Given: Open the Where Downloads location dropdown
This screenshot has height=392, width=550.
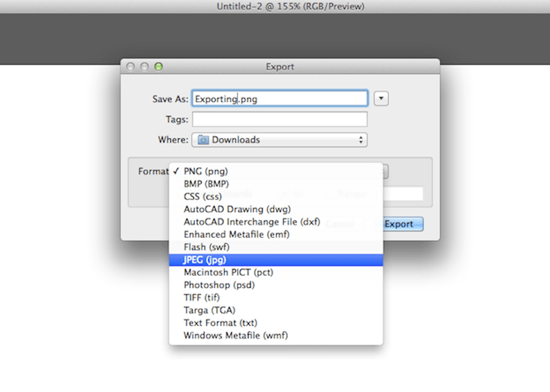Looking at the screenshot, I should point(279,140).
